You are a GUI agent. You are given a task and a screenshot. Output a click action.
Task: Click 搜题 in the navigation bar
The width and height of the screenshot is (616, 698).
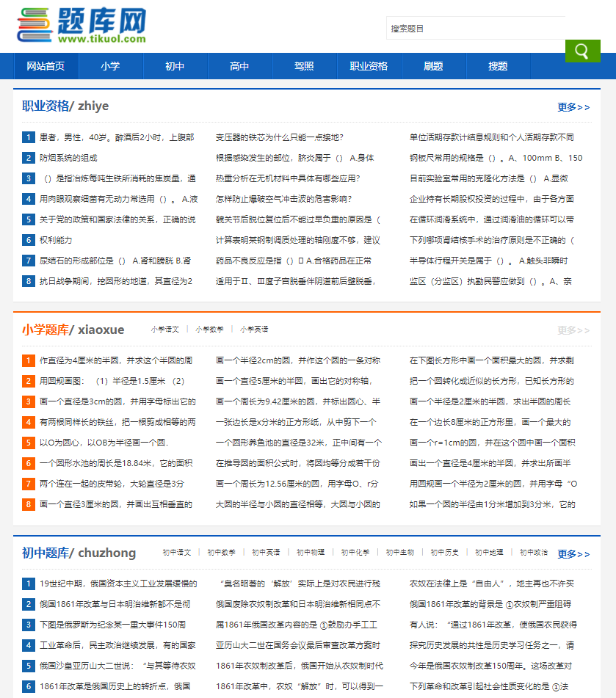coord(499,65)
